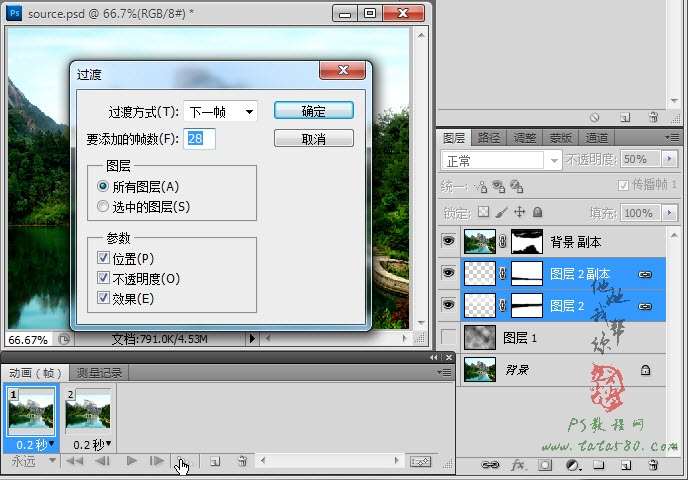Toggle 位置(P) checkbox

(x=103, y=258)
